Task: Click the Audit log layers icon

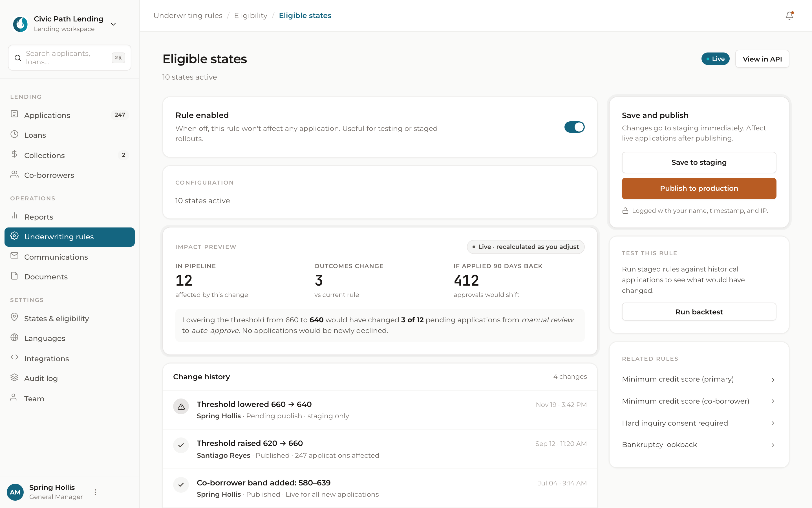Action: [x=14, y=378]
